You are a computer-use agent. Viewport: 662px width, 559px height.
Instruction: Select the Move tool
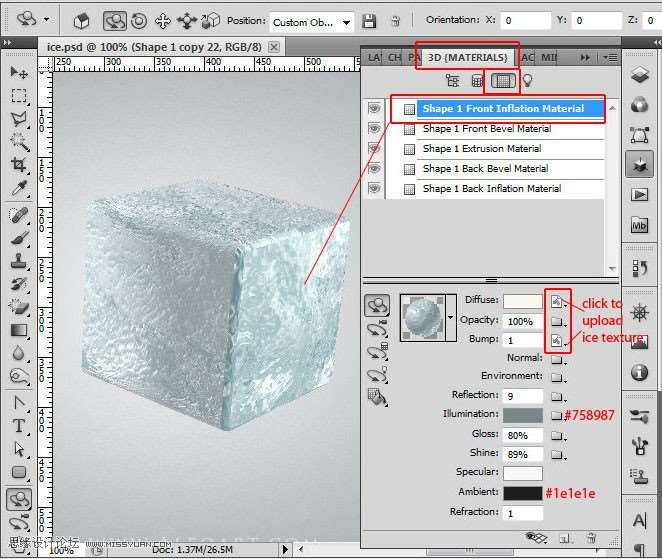tap(18, 73)
